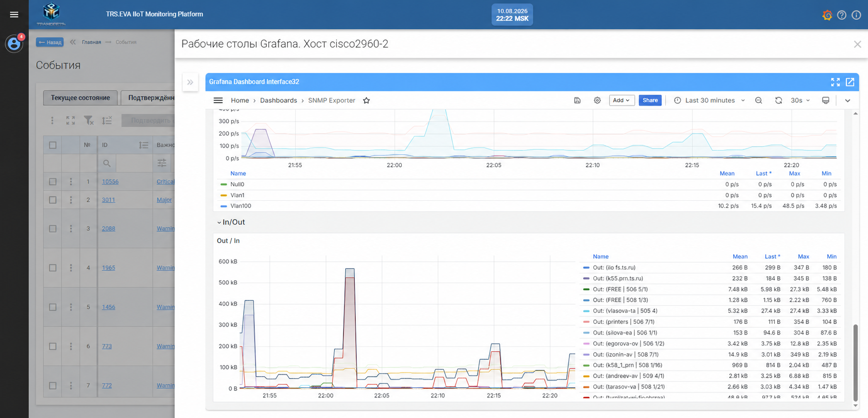This screenshot has height=418, width=868.
Task: Open the main hamburger menu
Action: [x=14, y=14]
